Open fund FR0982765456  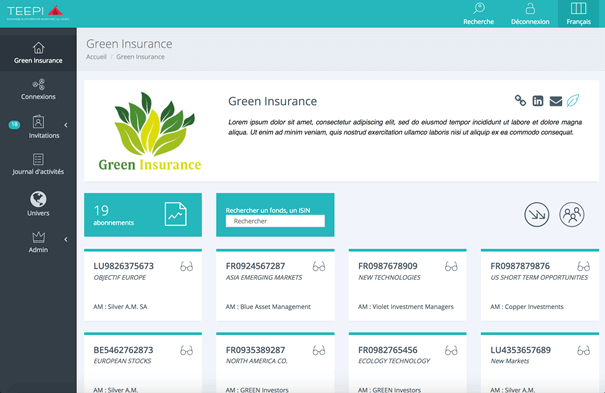[388, 350]
